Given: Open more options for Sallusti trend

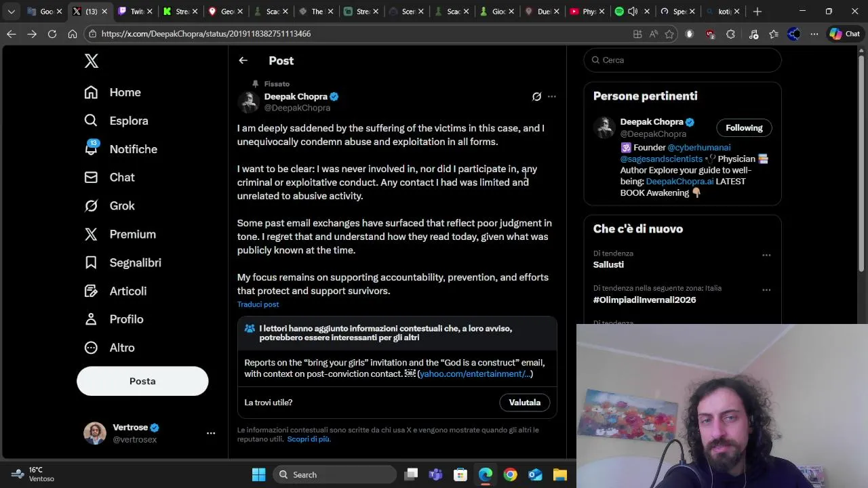Looking at the screenshot, I should pyautogui.click(x=766, y=256).
